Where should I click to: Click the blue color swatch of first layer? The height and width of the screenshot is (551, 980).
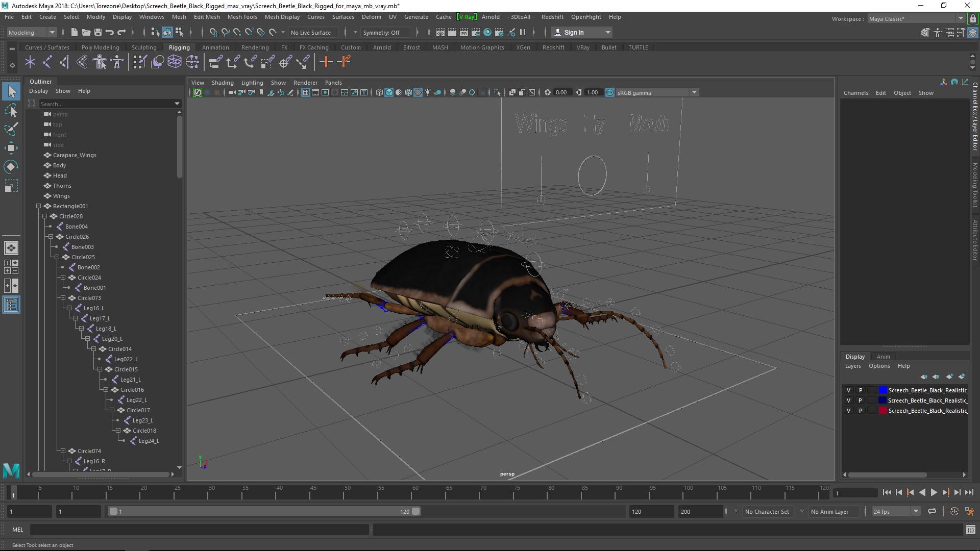[882, 390]
